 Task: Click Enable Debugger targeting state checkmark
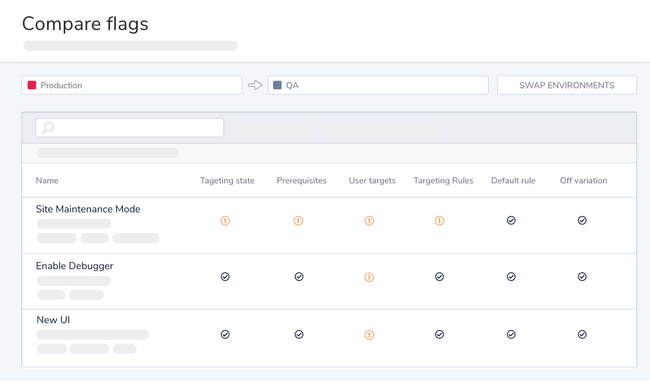(225, 276)
